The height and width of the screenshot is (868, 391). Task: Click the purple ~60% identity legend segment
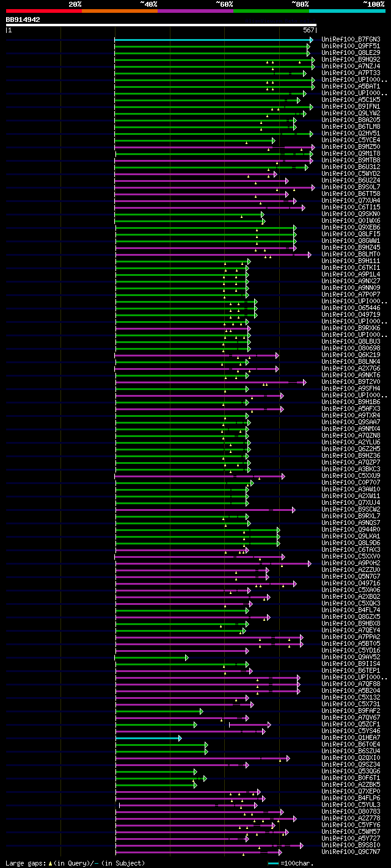pos(195,11)
